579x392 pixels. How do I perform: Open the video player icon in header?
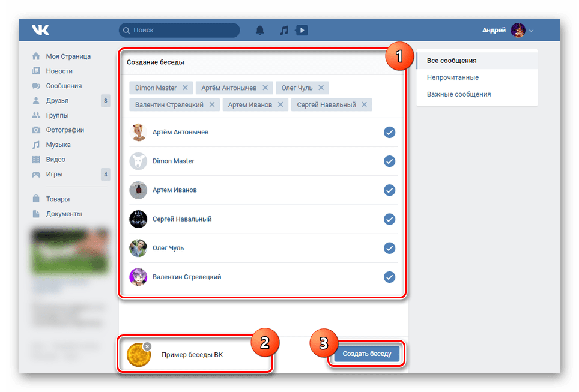(x=302, y=30)
